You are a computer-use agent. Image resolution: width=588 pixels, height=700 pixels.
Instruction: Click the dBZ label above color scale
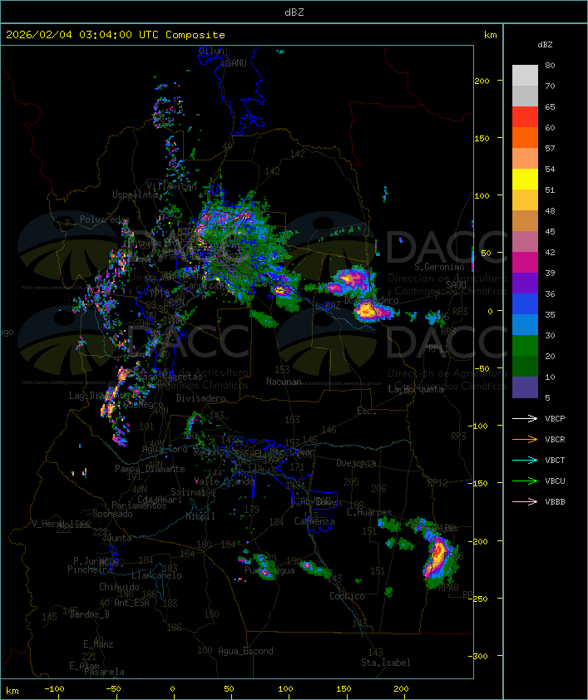pos(545,45)
